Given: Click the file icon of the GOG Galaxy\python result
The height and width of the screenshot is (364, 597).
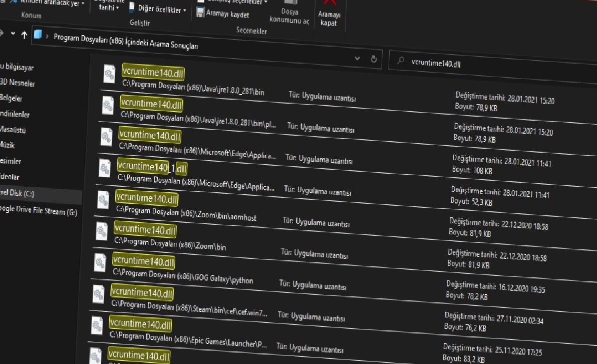Looking at the screenshot, I should [x=100, y=262].
